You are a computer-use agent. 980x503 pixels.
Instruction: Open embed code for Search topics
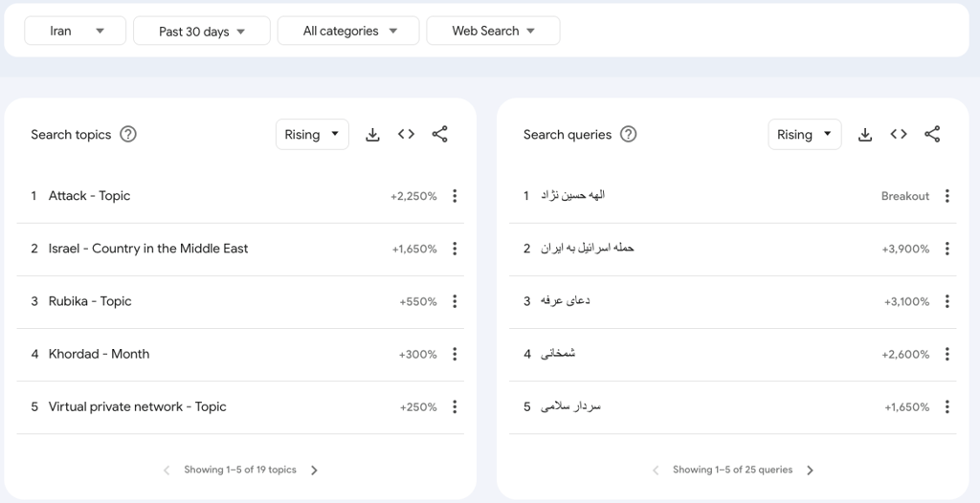tap(406, 134)
